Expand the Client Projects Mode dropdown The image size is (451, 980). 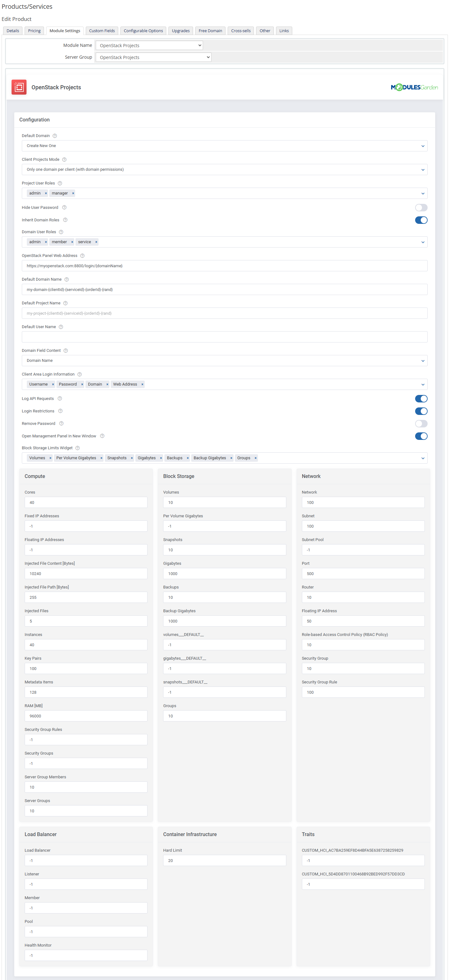pyautogui.click(x=225, y=169)
